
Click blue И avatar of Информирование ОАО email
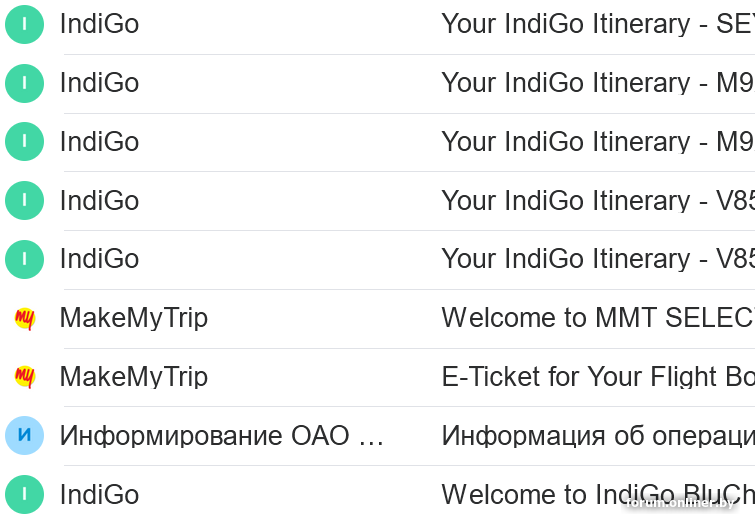pyautogui.click(x=24, y=436)
